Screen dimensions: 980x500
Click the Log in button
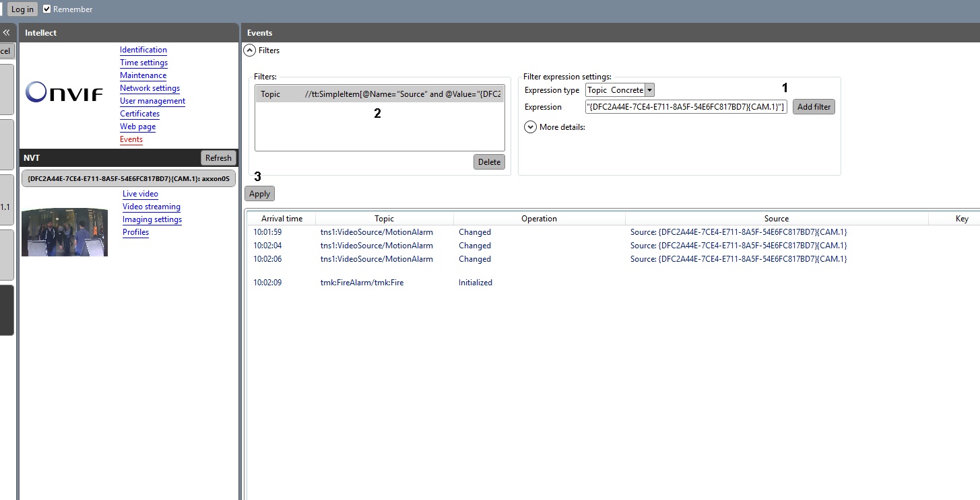point(22,9)
